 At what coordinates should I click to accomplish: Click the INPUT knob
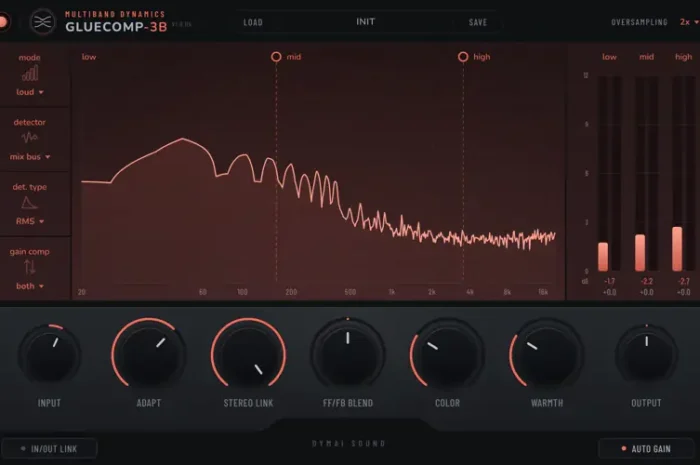[49, 356]
